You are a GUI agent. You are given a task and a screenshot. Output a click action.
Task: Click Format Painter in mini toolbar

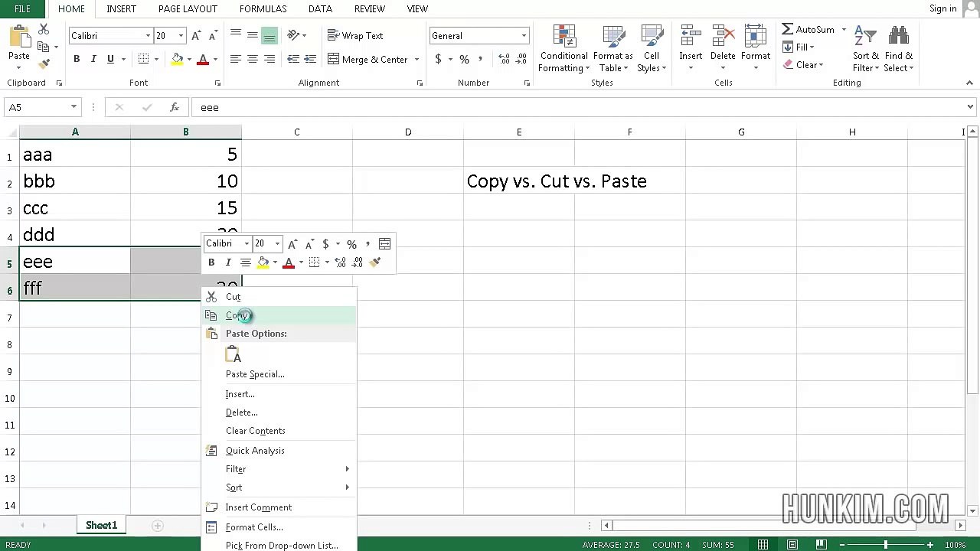[375, 262]
